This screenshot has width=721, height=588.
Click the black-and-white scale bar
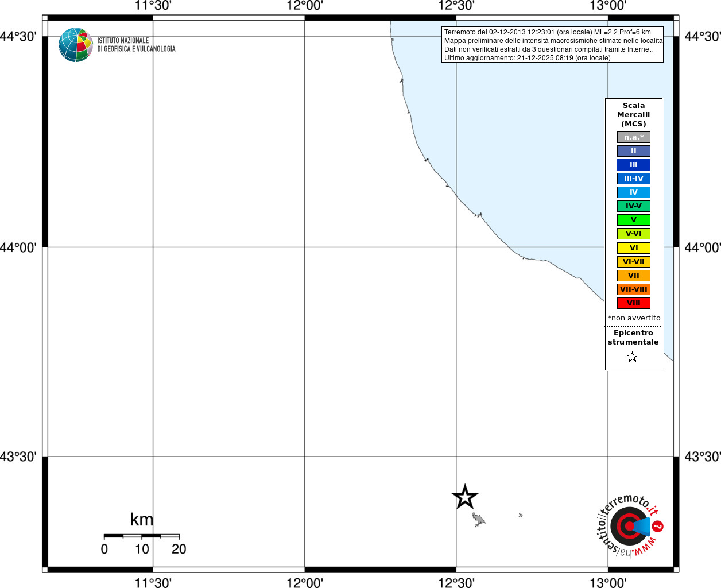coord(142,536)
